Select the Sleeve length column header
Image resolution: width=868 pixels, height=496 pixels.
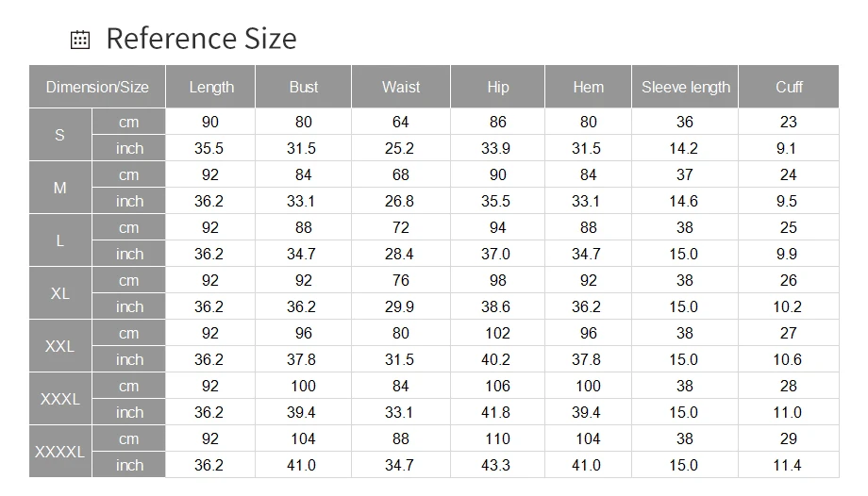[685, 87]
